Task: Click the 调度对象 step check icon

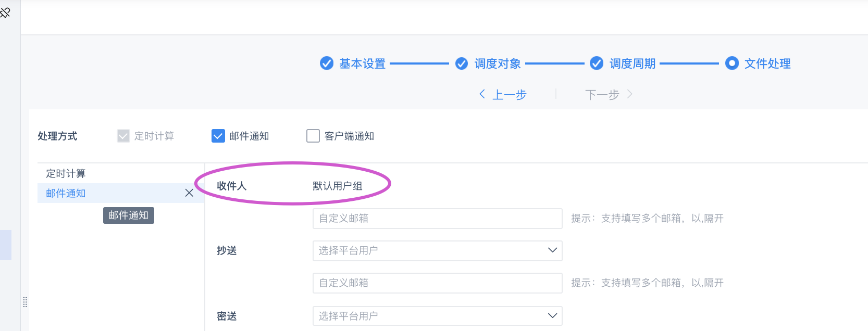Action: click(462, 63)
